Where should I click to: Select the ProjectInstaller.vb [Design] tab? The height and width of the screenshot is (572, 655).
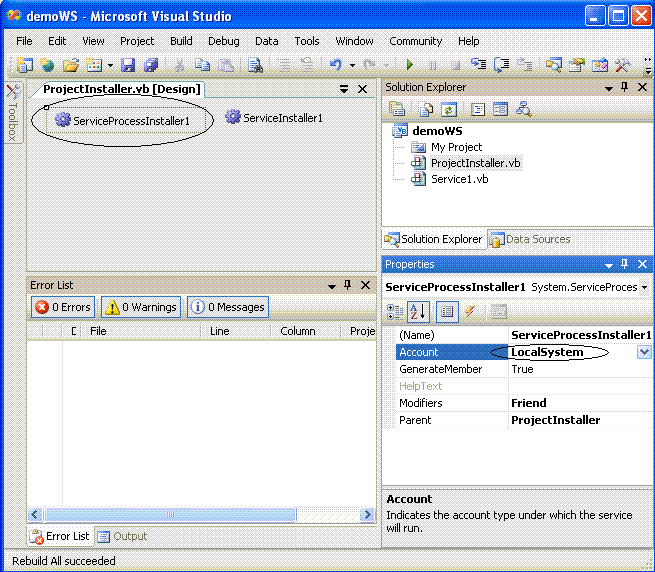[x=122, y=89]
